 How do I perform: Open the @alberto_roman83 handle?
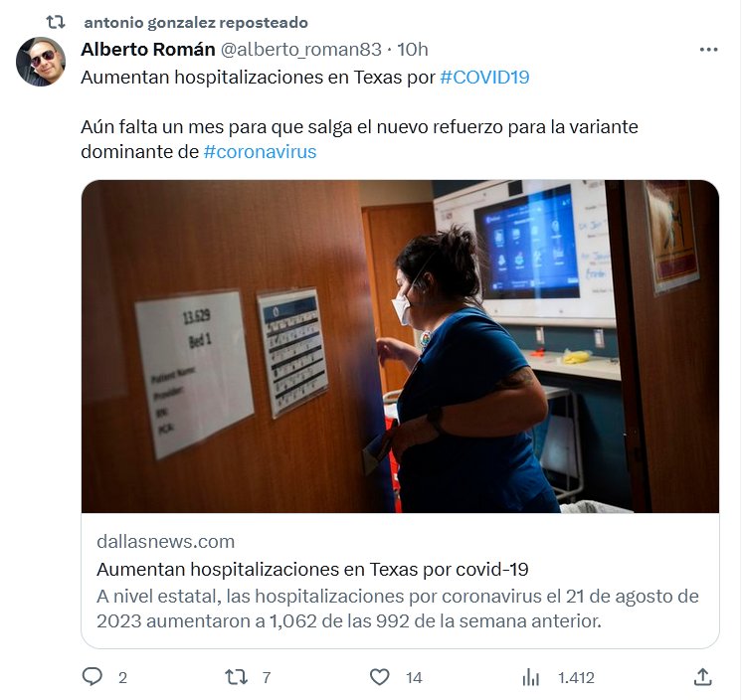[x=301, y=49]
